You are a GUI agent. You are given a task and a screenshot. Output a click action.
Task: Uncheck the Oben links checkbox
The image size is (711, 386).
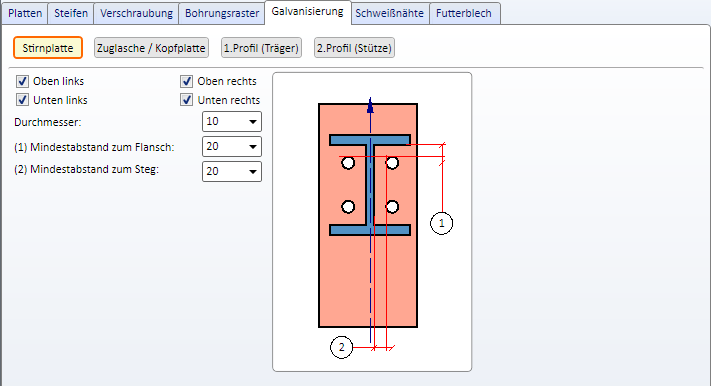[22, 81]
